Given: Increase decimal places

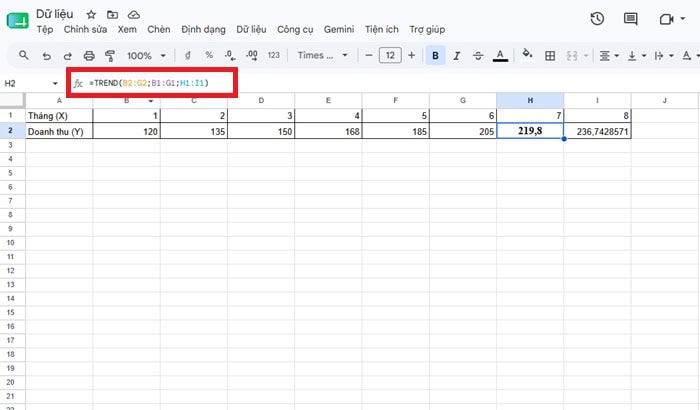Looking at the screenshot, I should 252,55.
